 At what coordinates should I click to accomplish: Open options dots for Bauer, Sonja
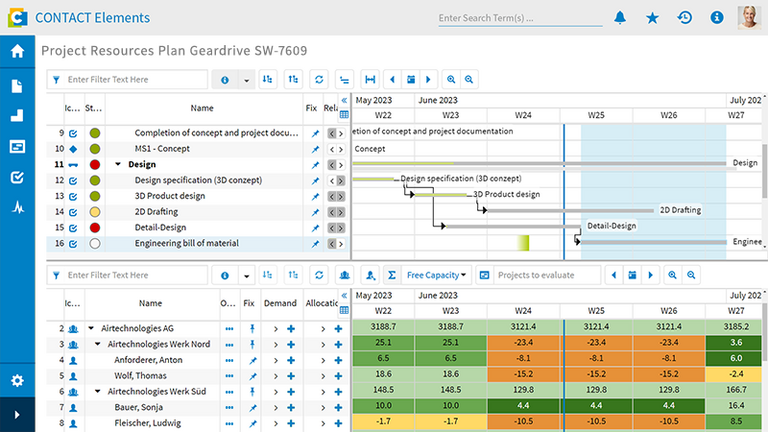229,408
